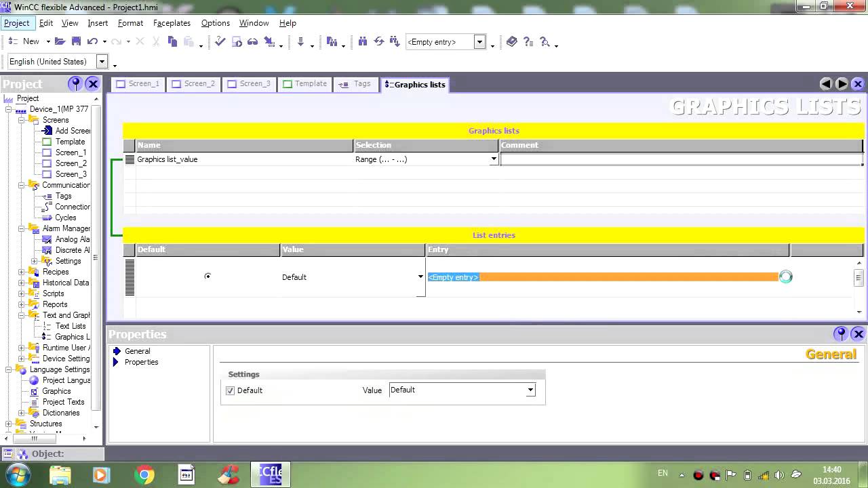The width and height of the screenshot is (868, 488).
Task: Open the media player taskbar icon
Action: [102, 474]
